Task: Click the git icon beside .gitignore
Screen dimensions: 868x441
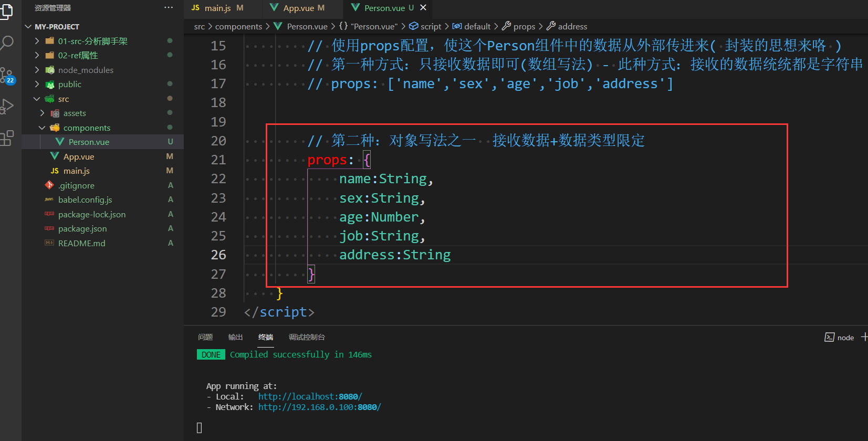Action: tap(49, 185)
